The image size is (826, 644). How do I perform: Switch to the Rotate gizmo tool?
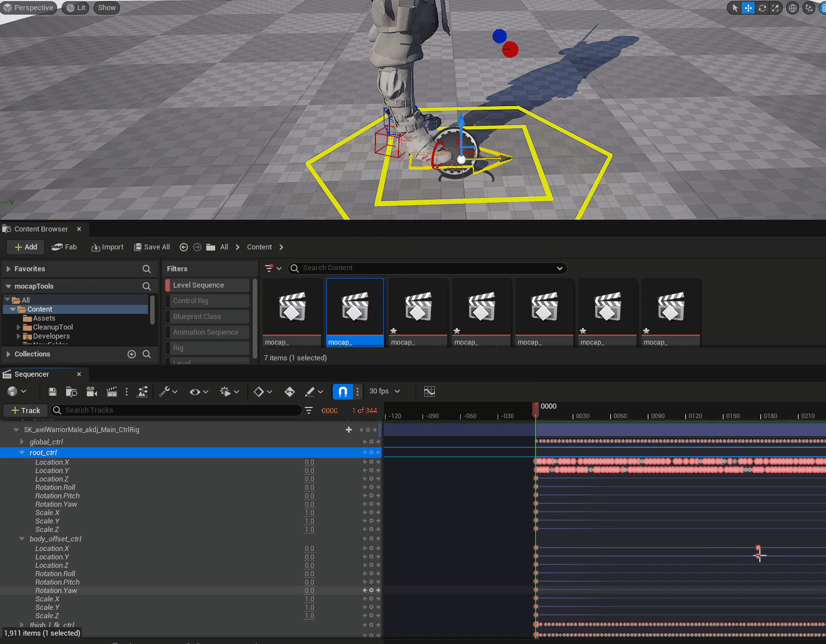[762, 8]
